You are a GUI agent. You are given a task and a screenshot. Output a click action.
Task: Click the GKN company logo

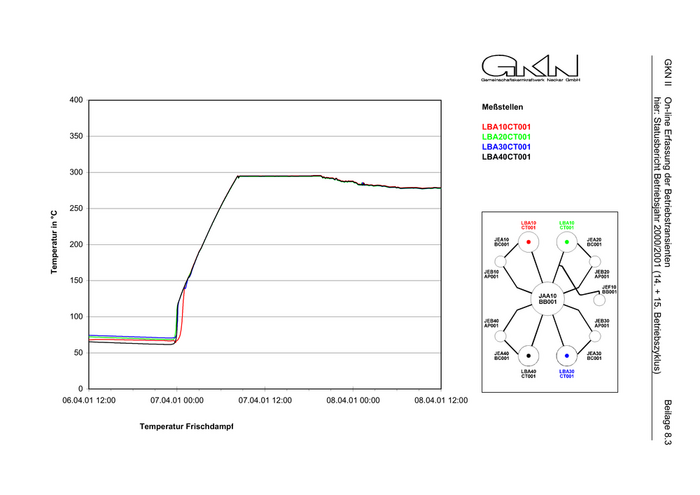click(530, 68)
